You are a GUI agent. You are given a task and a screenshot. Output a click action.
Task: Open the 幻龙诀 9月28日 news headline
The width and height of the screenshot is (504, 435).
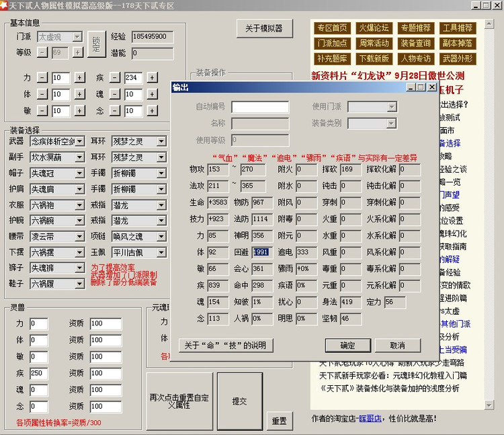[388, 76]
